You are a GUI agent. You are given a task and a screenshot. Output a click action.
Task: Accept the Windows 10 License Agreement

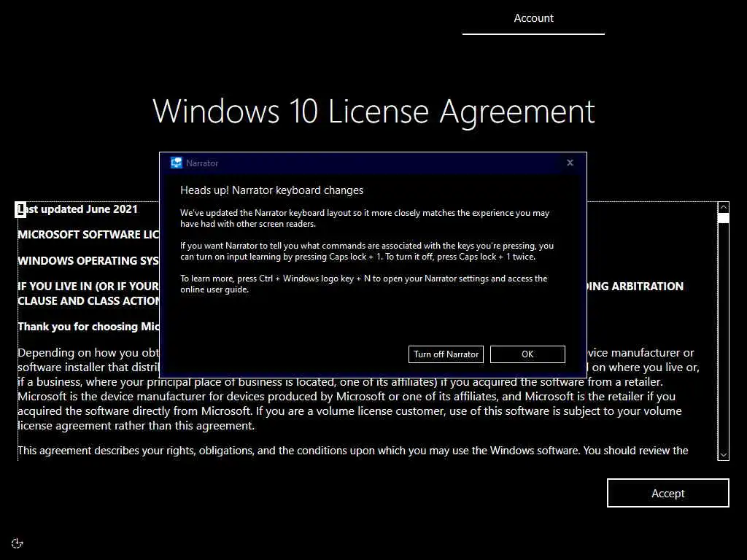point(668,493)
